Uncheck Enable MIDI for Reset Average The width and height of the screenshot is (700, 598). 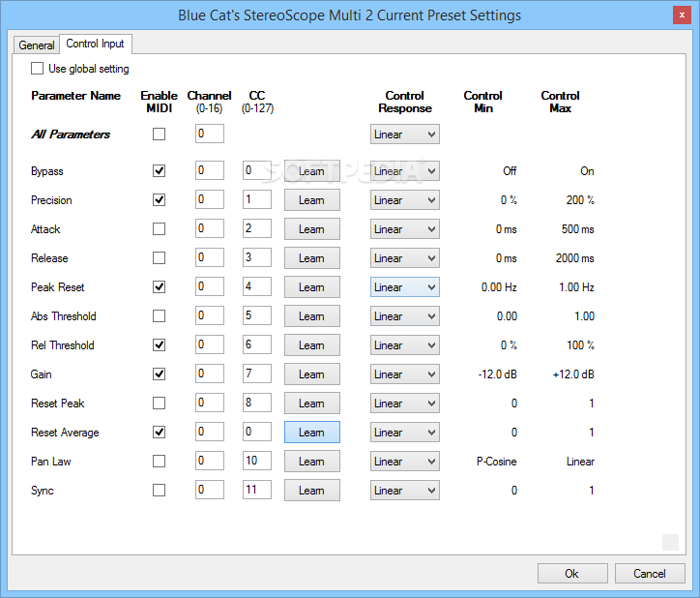[x=159, y=433]
